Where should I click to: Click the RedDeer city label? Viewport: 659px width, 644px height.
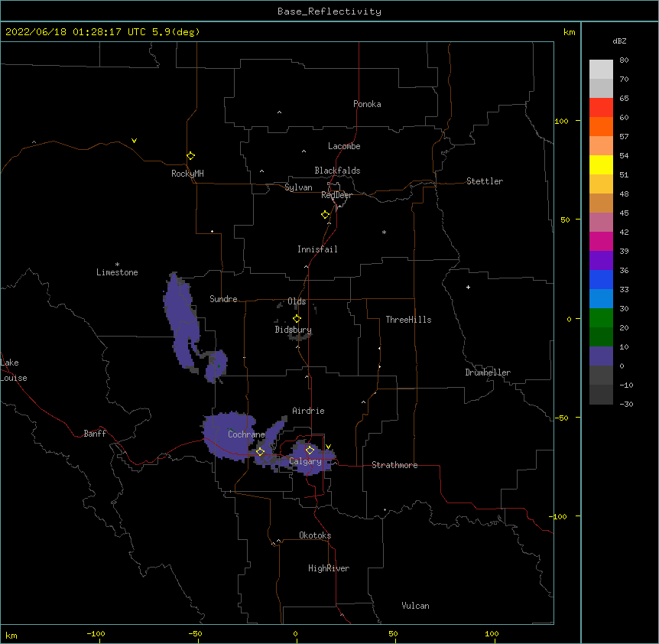[336, 195]
